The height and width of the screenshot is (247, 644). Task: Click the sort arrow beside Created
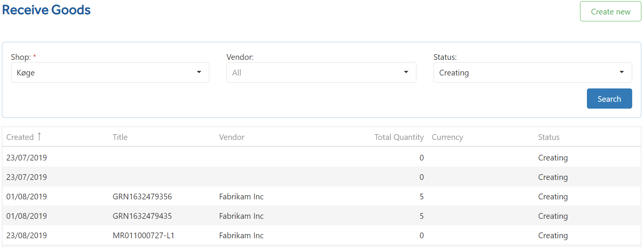pyautogui.click(x=39, y=136)
